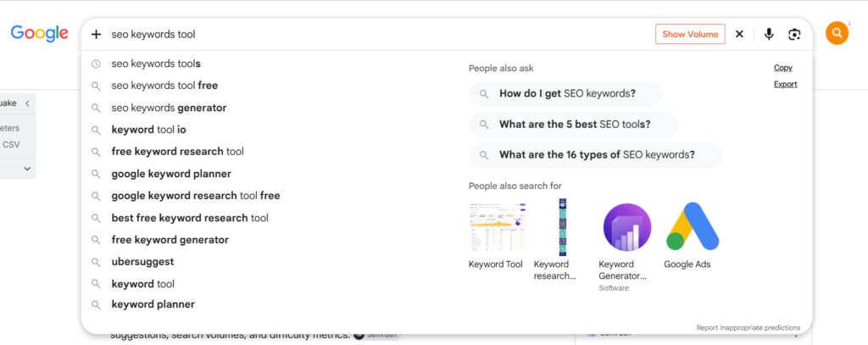Click magnifier icon beside 'seo keywords generator'

97,108
